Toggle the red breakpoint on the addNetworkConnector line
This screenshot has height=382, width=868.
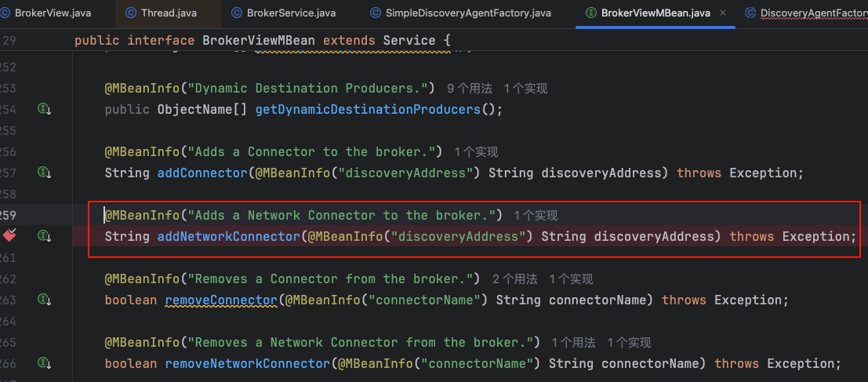click(9, 235)
